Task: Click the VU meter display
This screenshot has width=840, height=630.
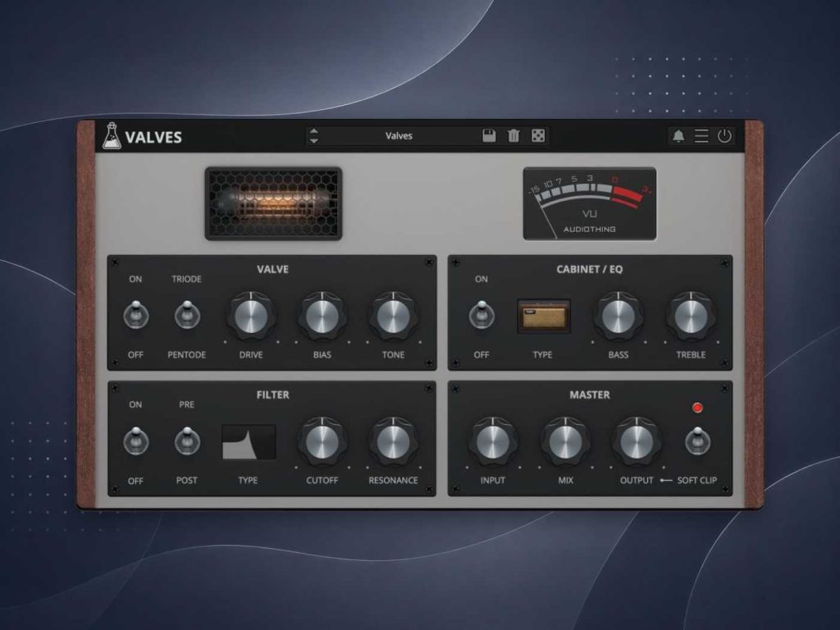Action: pyautogui.click(x=590, y=203)
